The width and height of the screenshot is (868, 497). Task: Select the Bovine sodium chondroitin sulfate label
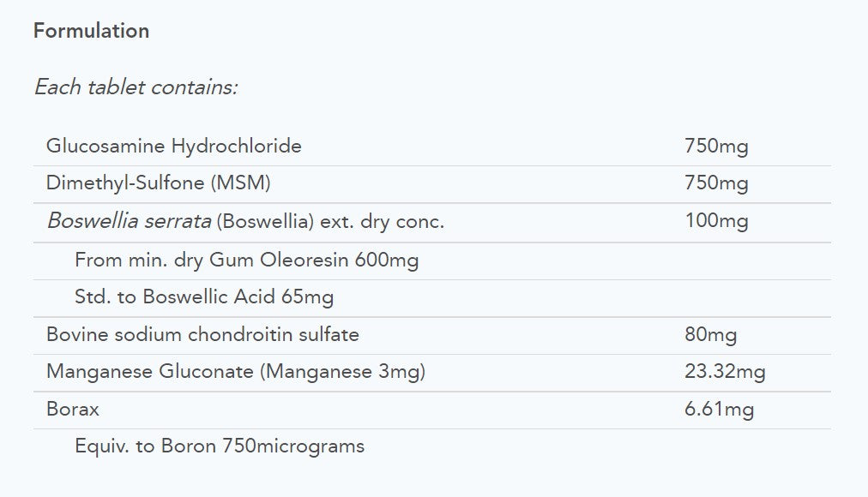(202, 334)
